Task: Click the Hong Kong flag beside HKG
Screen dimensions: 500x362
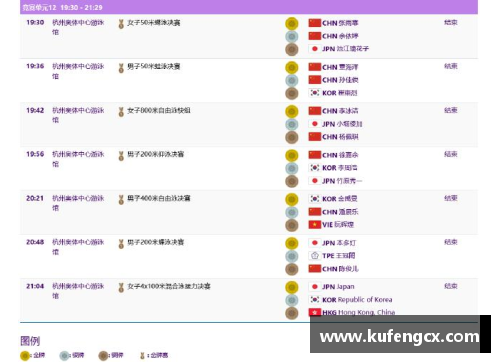Action: (314, 312)
